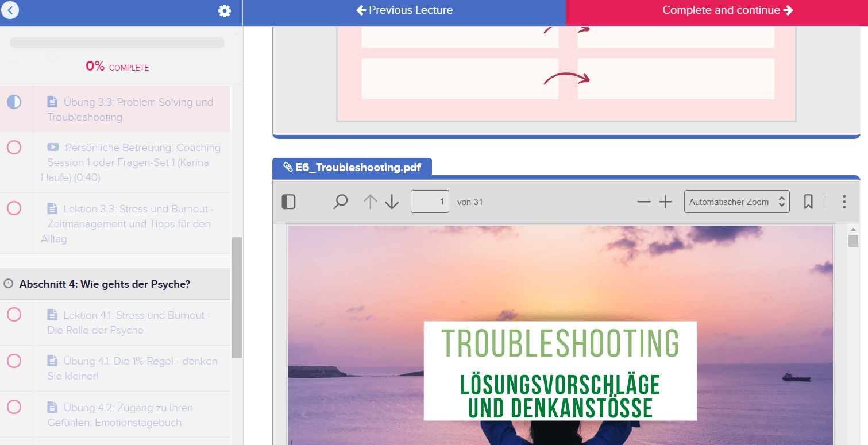Image resolution: width=868 pixels, height=445 pixels.
Task: Click the paperclip icon on the PDF tab
Action: point(288,167)
